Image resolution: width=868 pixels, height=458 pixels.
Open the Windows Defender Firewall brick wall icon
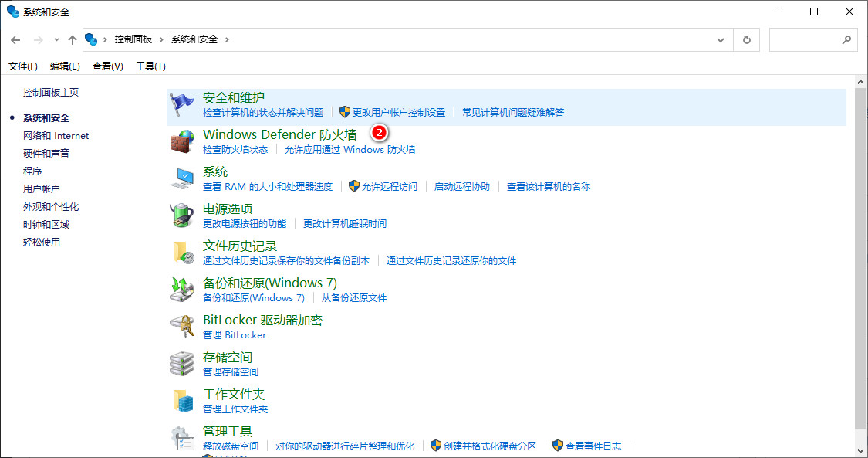182,141
